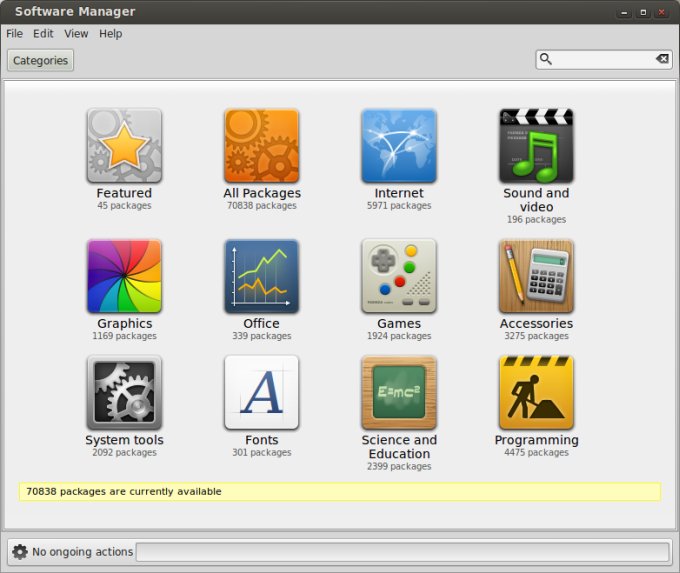Click the magnifier icon in search box
This screenshot has height=573, width=680.
pyautogui.click(x=546, y=59)
